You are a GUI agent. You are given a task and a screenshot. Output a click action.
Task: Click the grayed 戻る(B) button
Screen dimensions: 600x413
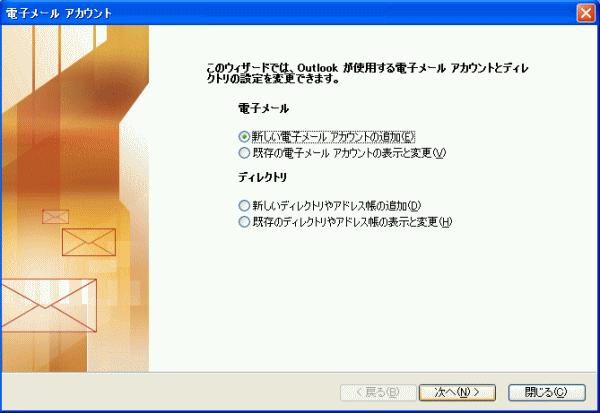pyautogui.click(x=378, y=392)
